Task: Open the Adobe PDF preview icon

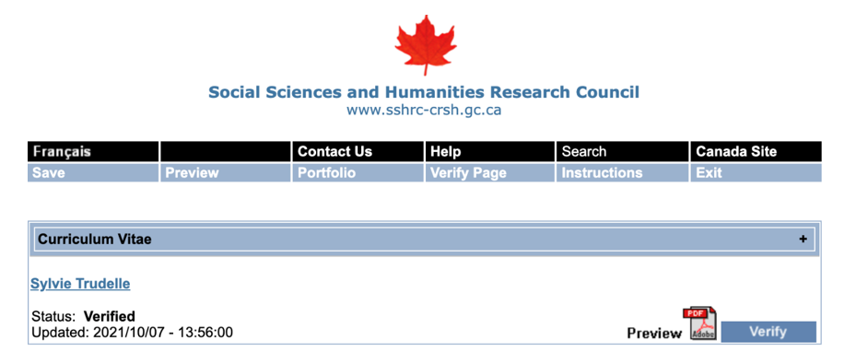Action: tap(700, 323)
